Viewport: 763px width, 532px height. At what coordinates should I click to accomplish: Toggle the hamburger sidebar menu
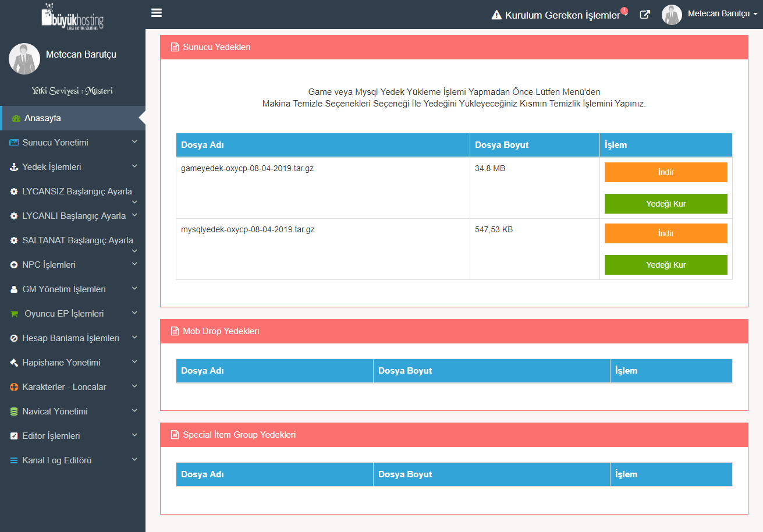pyautogui.click(x=156, y=13)
